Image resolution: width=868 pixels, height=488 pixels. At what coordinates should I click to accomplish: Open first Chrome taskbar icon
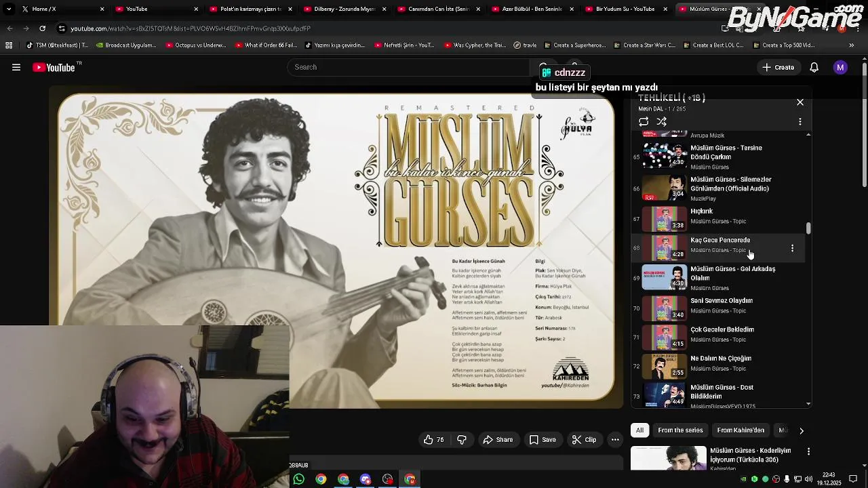321,479
